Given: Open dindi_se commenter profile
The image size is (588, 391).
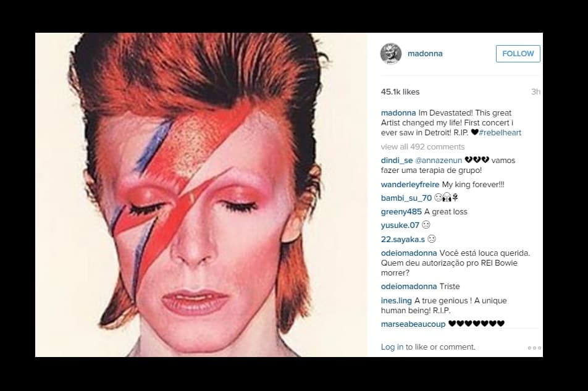Looking at the screenshot, I should (x=397, y=160).
